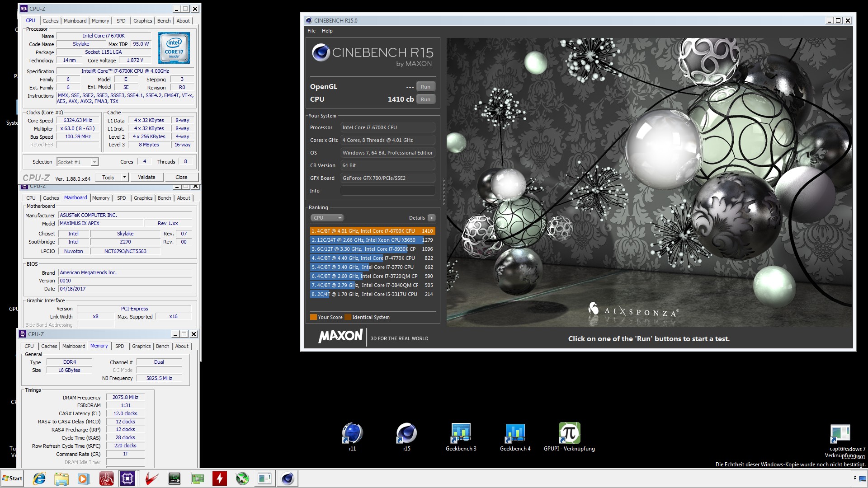This screenshot has width=868, height=488.
Task: Open the SPD tab in the Mainboard CPU-Z window
Action: tap(121, 198)
